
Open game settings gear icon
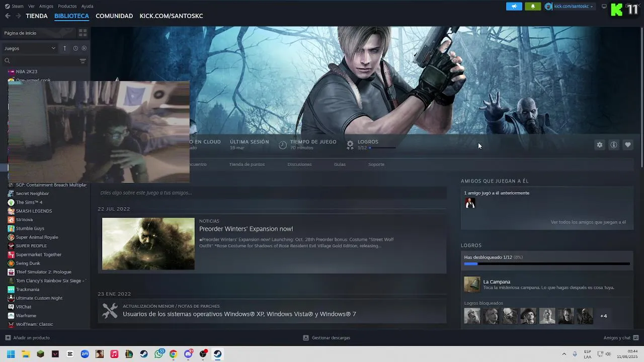pyautogui.click(x=600, y=145)
